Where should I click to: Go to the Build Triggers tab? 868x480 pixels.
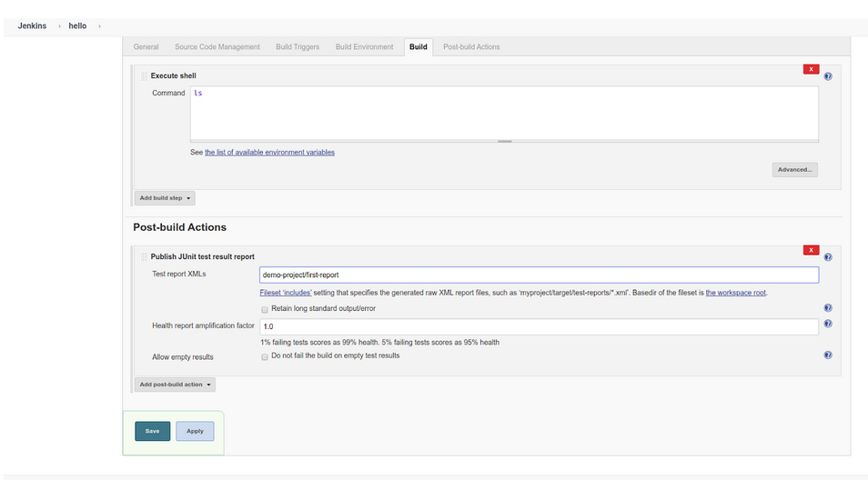point(298,47)
